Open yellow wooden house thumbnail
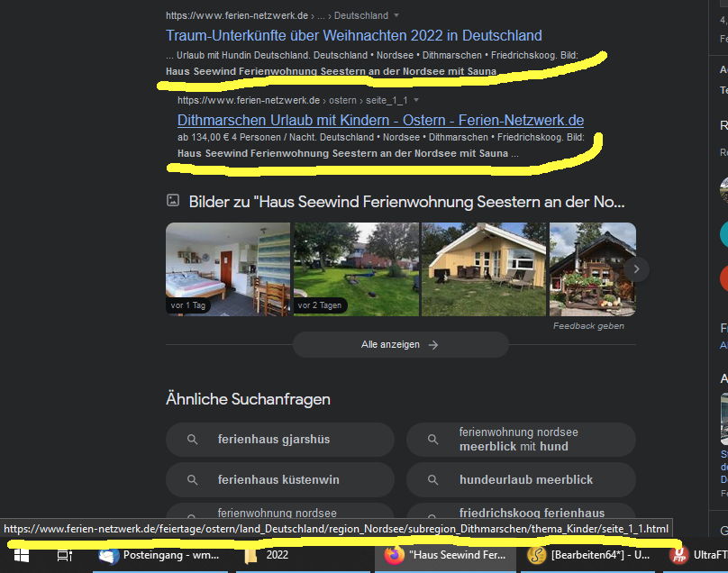This screenshot has width=728, height=573. 484,269
